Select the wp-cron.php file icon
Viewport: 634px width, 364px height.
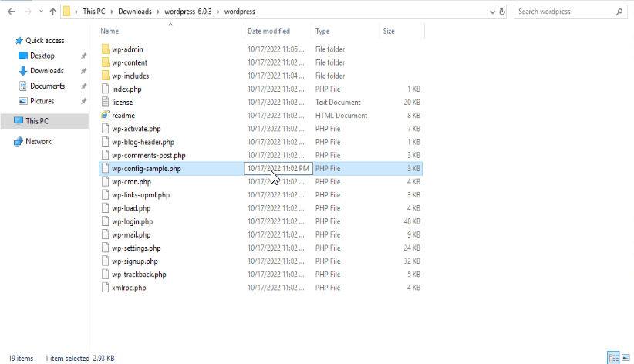(105, 181)
